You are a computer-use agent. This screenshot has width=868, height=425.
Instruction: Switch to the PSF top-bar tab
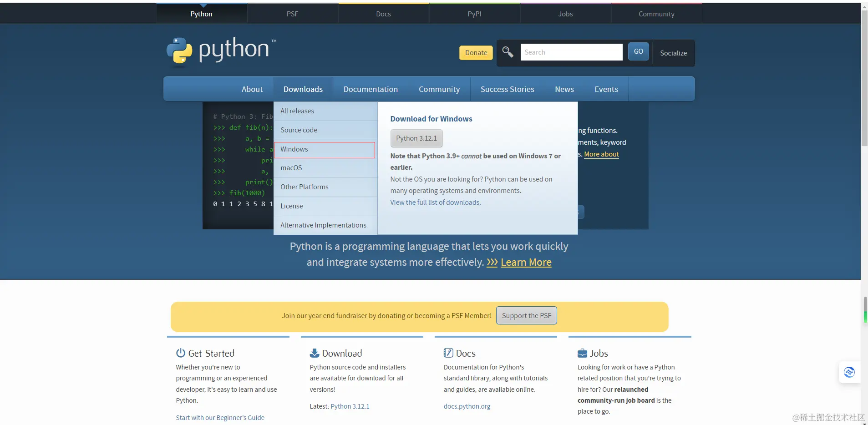pos(292,14)
